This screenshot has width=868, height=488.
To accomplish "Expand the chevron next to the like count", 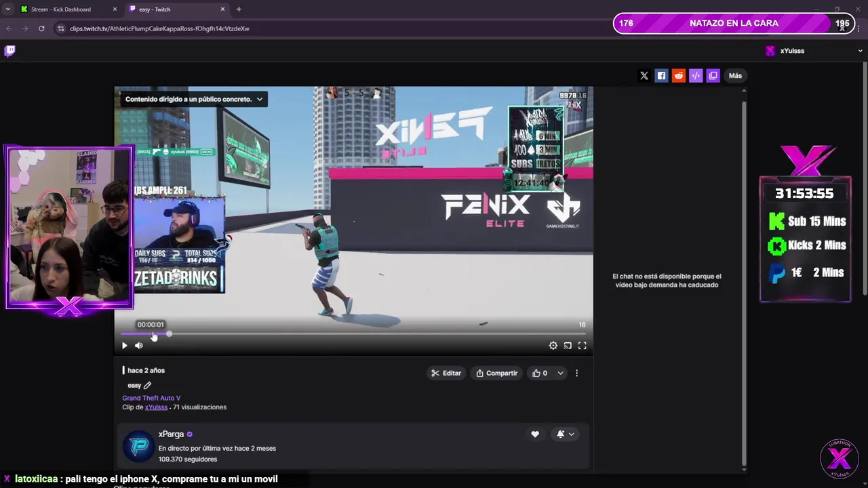I will (x=560, y=373).
